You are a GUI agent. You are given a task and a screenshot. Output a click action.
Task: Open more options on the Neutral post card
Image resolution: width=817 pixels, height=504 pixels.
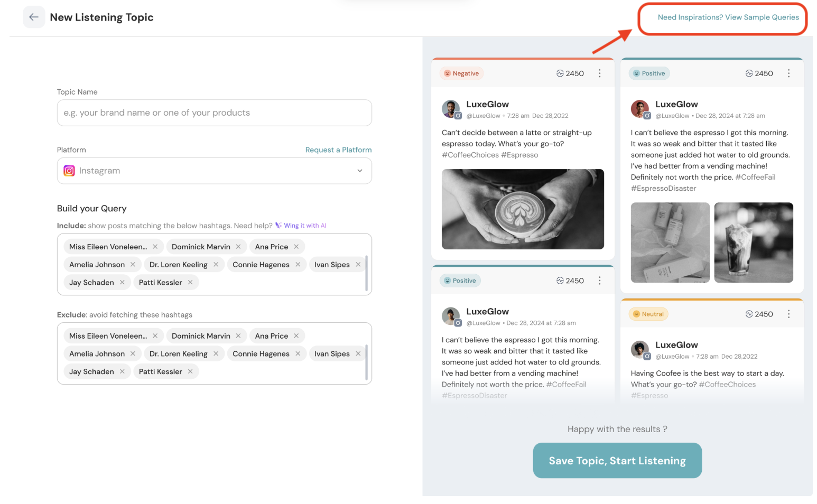click(x=788, y=314)
